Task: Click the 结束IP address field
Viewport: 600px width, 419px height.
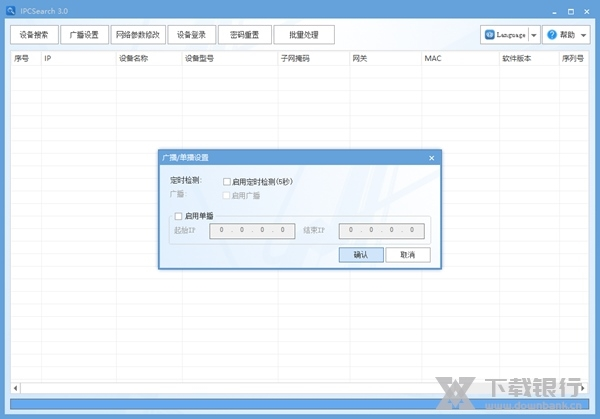Action: click(x=382, y=231)
